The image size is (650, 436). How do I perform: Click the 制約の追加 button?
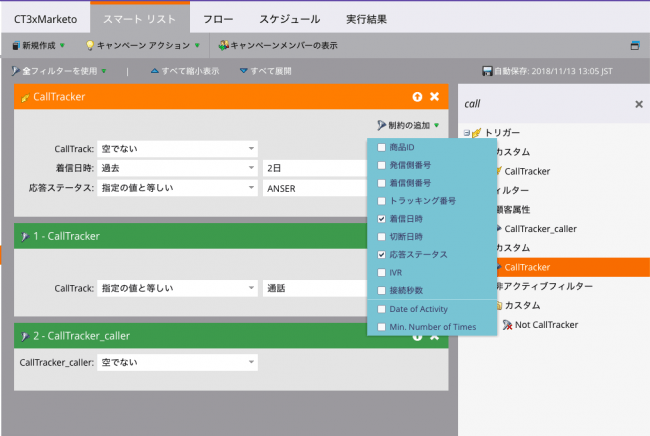408,125
